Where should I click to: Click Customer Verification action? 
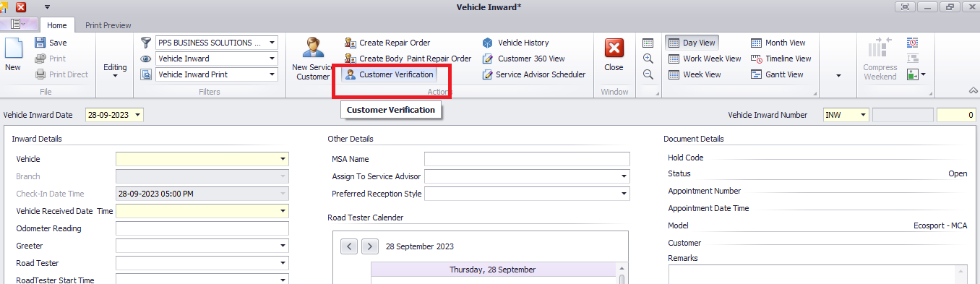pyautogui.click(x=390, y=74)
